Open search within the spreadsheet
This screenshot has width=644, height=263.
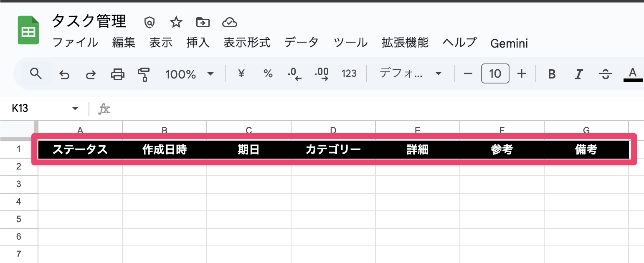36,73
